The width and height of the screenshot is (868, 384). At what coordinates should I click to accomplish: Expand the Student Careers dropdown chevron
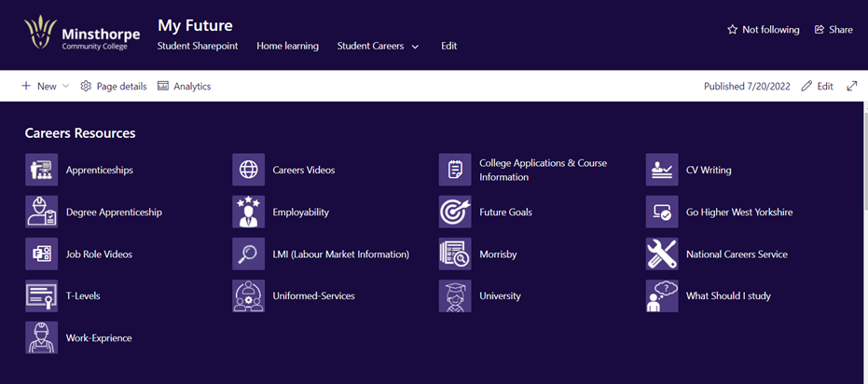click(415, 47)
